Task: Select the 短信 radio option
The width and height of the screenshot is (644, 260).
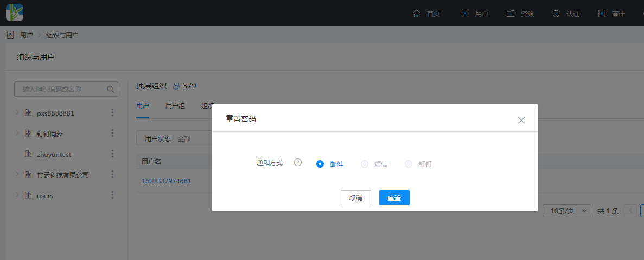Action: pos(364,164)
